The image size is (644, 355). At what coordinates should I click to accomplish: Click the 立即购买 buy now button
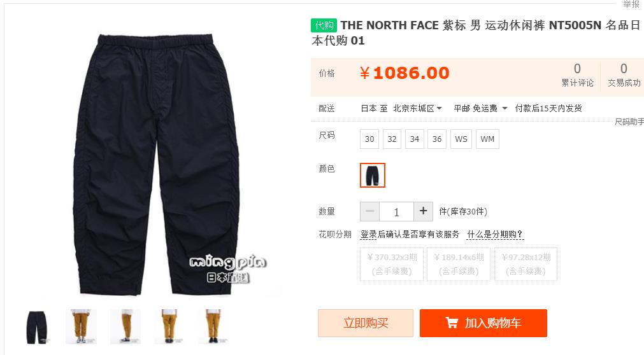366,323
